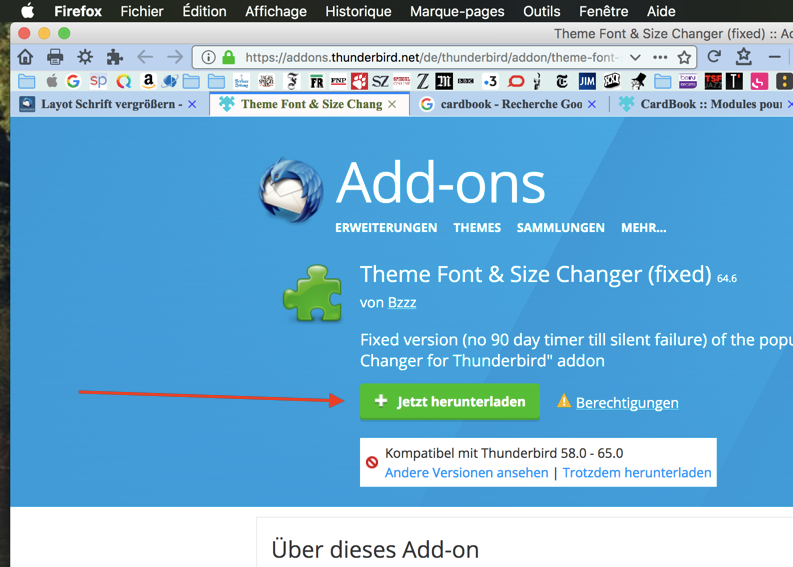The height and width of the screenshot is (567, 793).
Task: Open the Firefox application menu
Action: (x=78, y=11)
